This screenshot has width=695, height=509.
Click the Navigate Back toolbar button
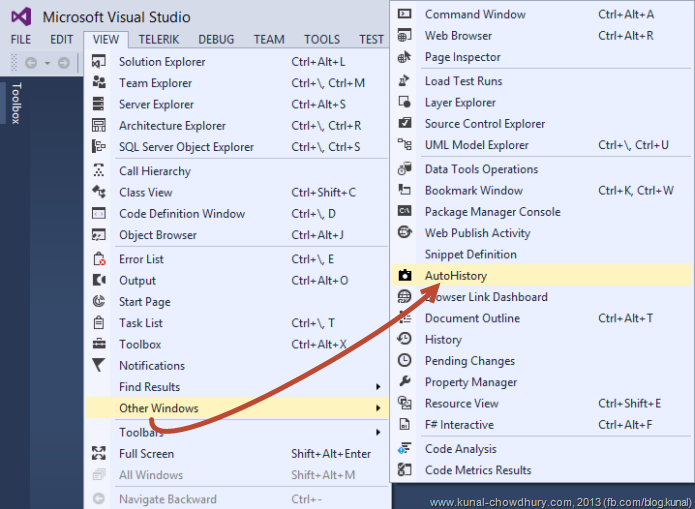pos(31,63)
